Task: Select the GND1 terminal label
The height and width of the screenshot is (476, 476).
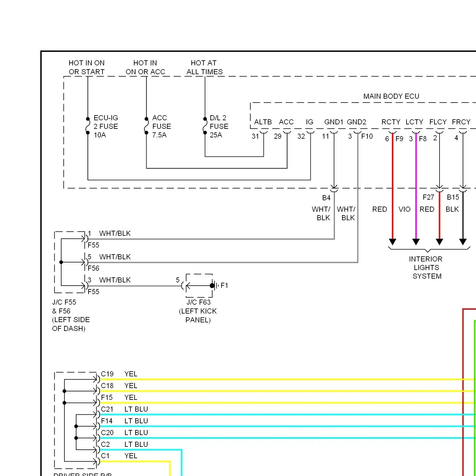Action: 334,122
